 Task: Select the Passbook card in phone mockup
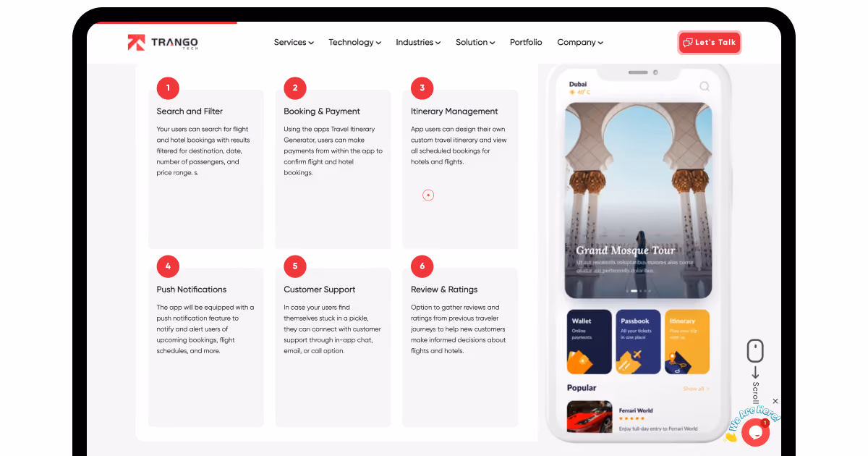click(638, 342)
